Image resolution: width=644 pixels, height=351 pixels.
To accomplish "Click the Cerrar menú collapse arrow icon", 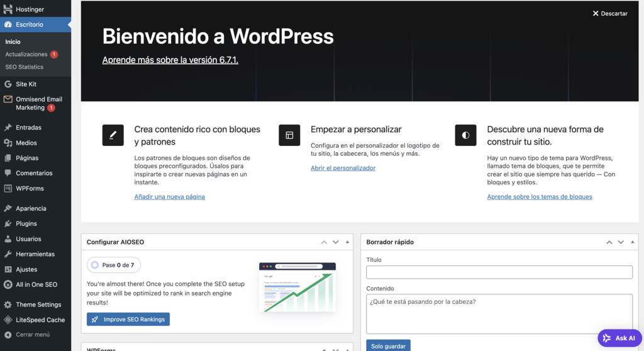I will pyautogui.click(x=8, y=335).
